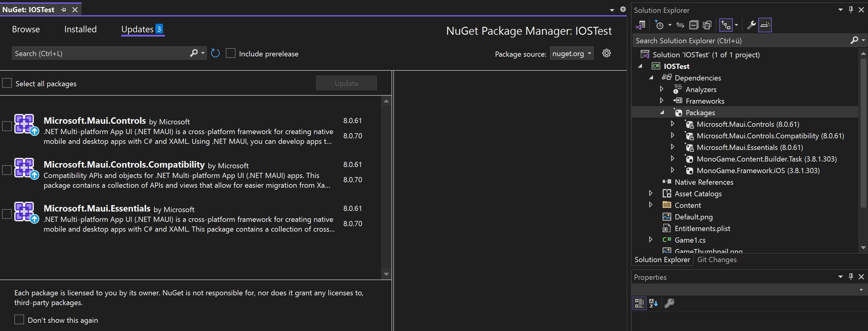Select MonoGame.Content.Builder.Task package in tree
868x331 pixels.
(767, 159)
